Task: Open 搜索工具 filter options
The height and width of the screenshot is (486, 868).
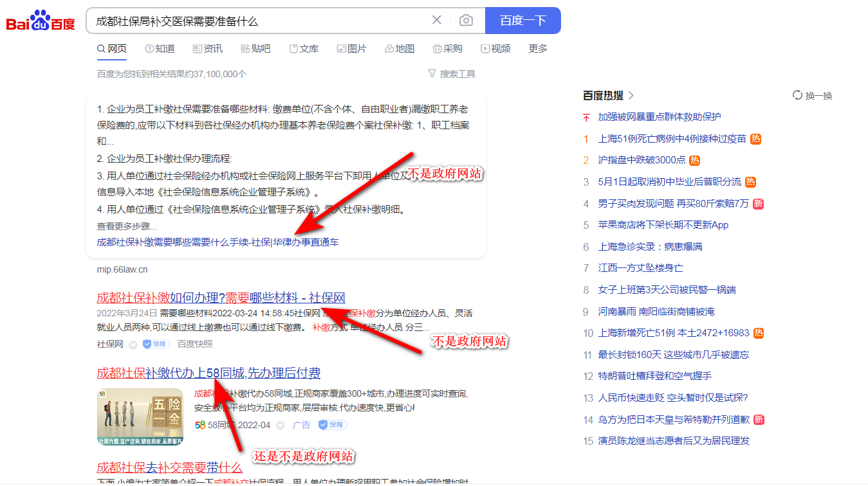Action: [452, 74]
